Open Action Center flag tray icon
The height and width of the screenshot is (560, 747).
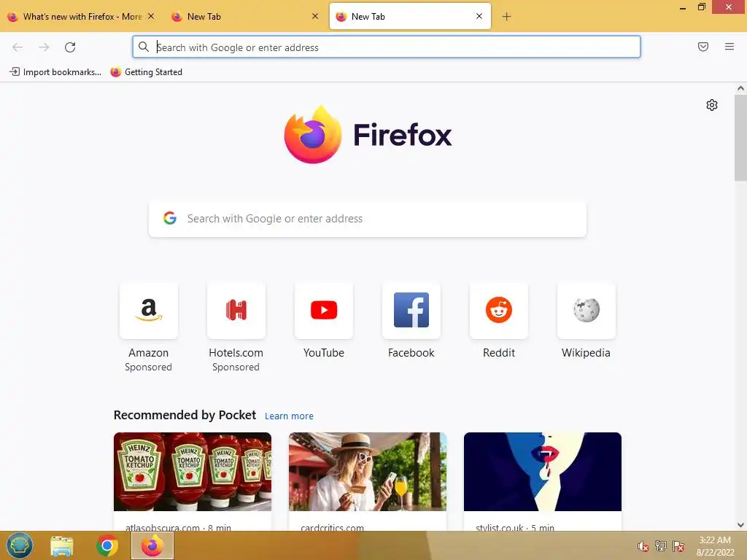(x=678, y=546)
